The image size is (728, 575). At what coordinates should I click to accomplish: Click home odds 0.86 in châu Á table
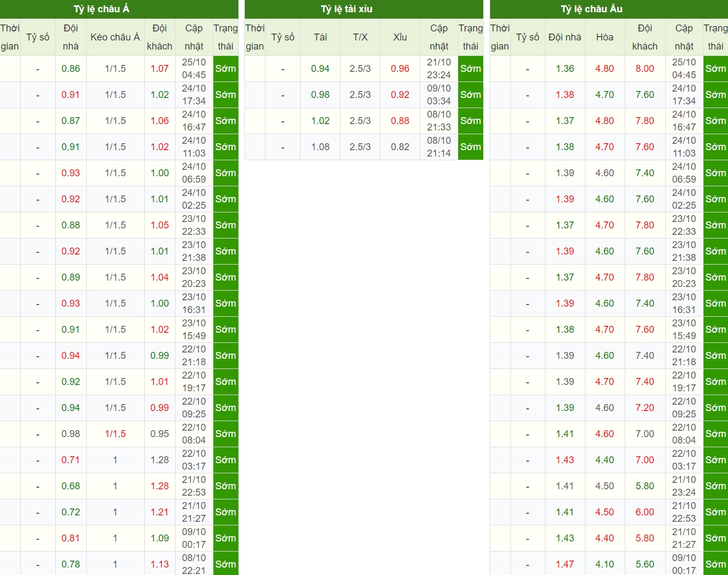71,69
